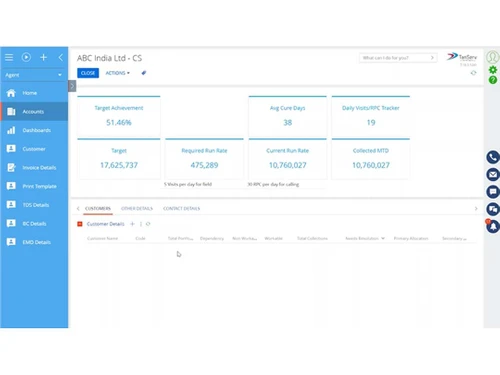Viewport: 500px width, 375px height.
Task: Open the Customer Details more options icon
Action: tap(141, 224)
